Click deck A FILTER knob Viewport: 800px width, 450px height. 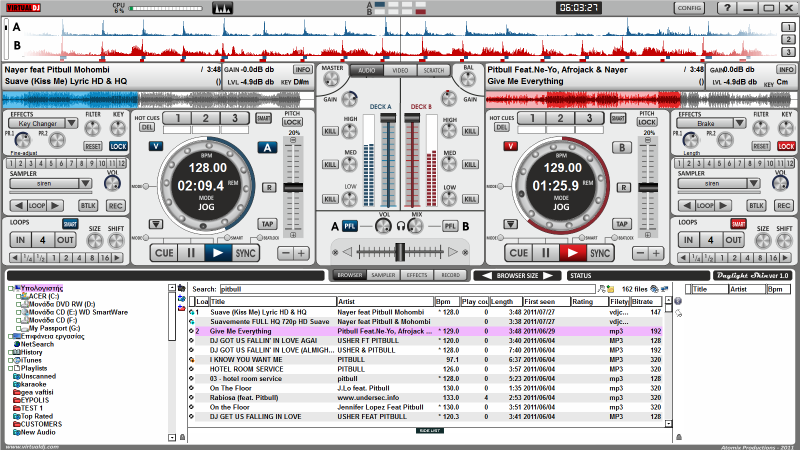point(92,128)
